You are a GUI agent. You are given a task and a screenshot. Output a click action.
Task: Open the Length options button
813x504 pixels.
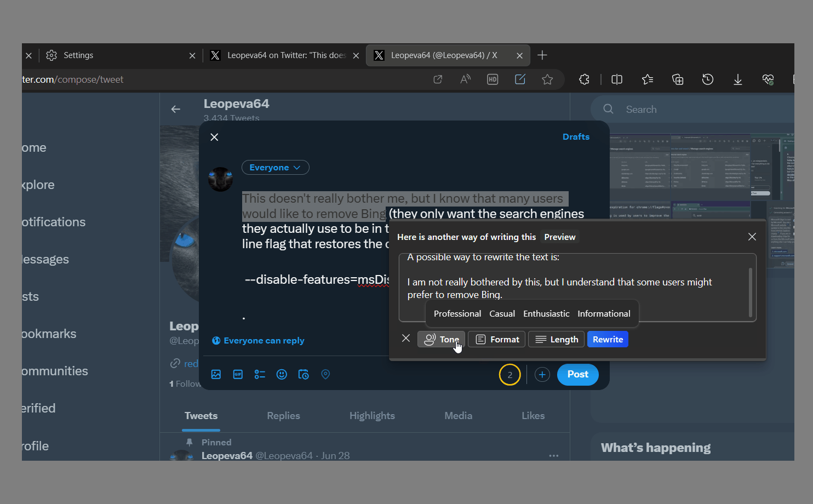(557, 340)
